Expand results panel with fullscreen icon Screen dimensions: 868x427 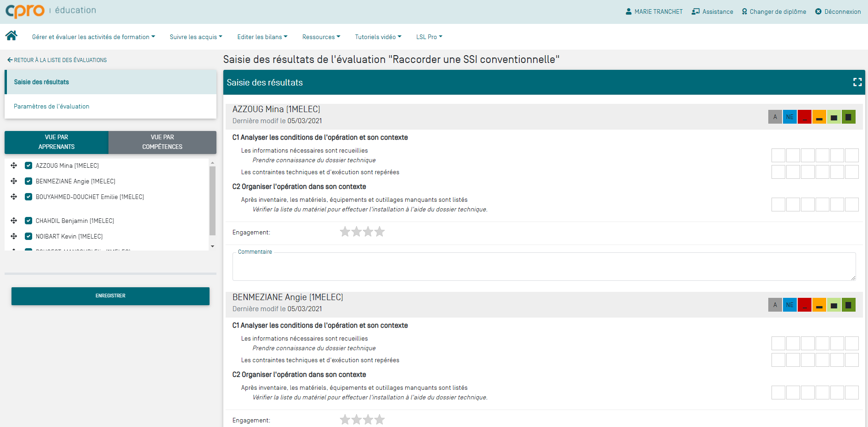[x=857, y=82]
